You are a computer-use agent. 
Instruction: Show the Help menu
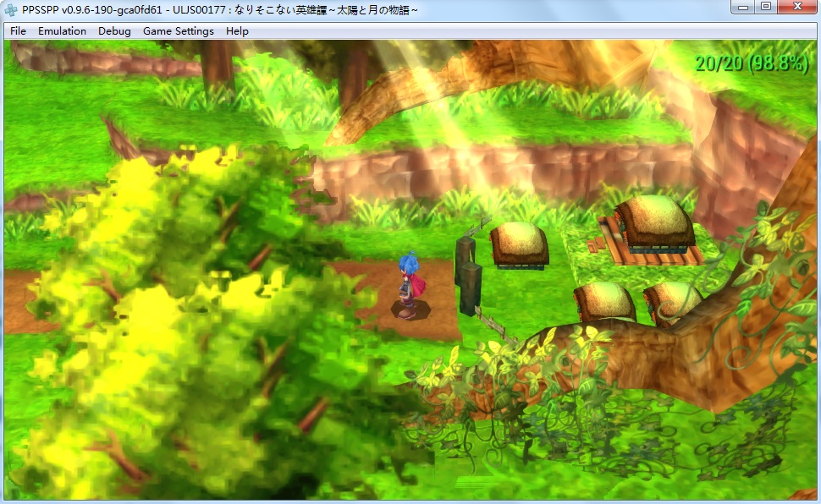point(237,31)
